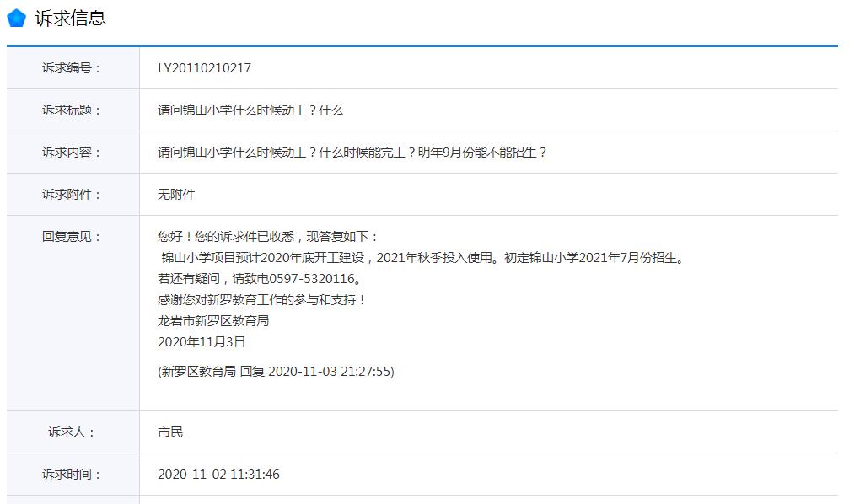Select the text 龙岩市新罗区教育局

[x=212, y=321]
